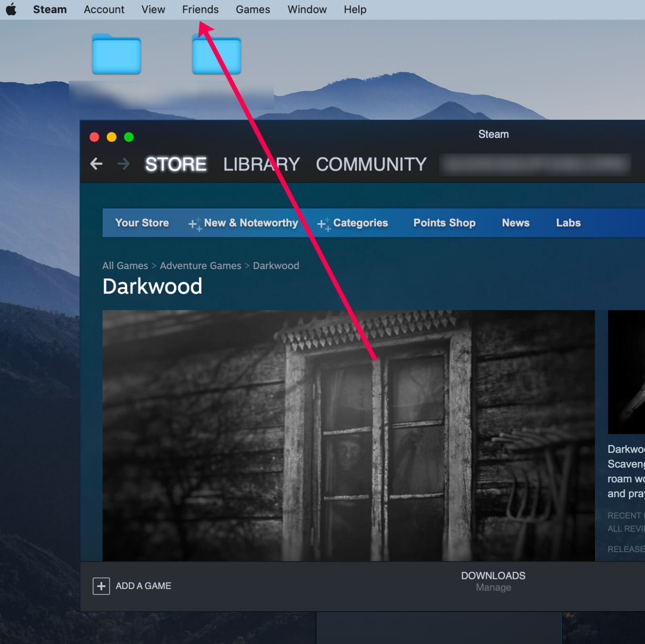This screenshot has width=645, height=644.
Task: Expand Categories dropdown
Action: [353, 223]
